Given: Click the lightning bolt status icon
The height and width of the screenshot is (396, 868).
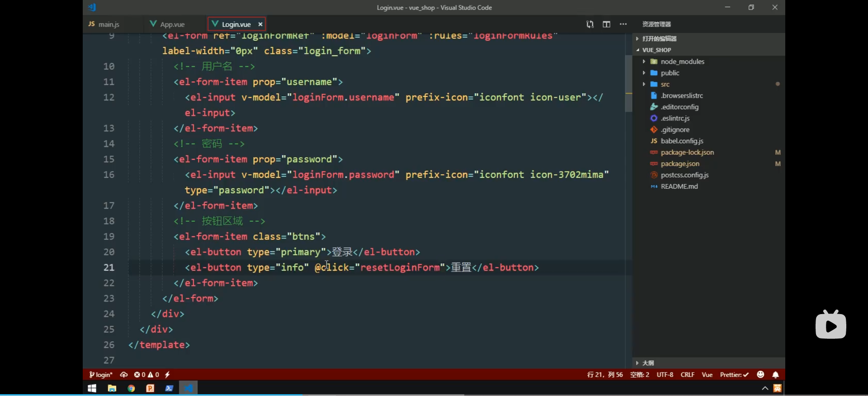Looking at the screenshot, I should tap(167, 375).
